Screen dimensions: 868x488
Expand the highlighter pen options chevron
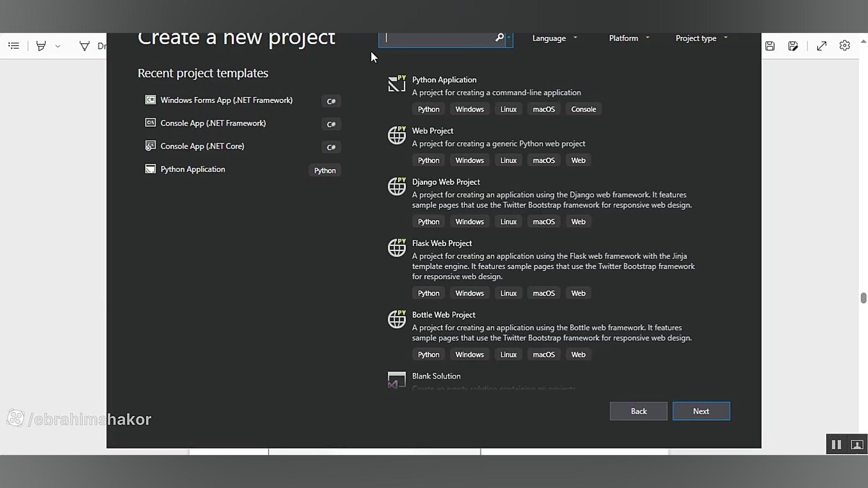(x=58, y=46)
